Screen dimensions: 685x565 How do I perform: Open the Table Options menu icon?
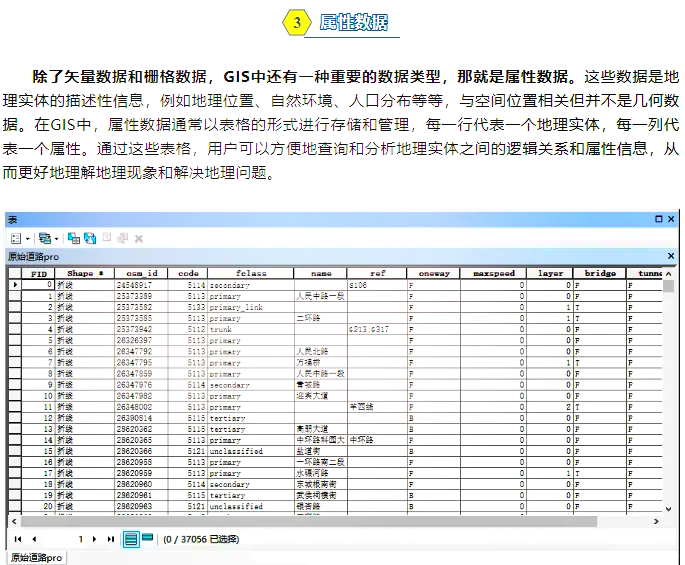tap(16, 239)
